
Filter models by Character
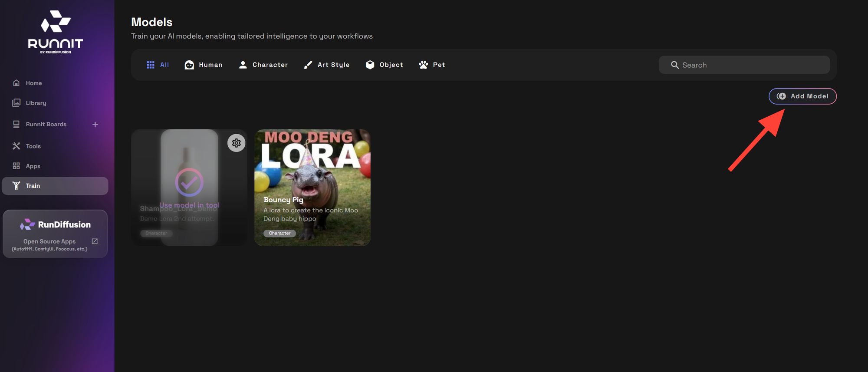click(263, 65)
